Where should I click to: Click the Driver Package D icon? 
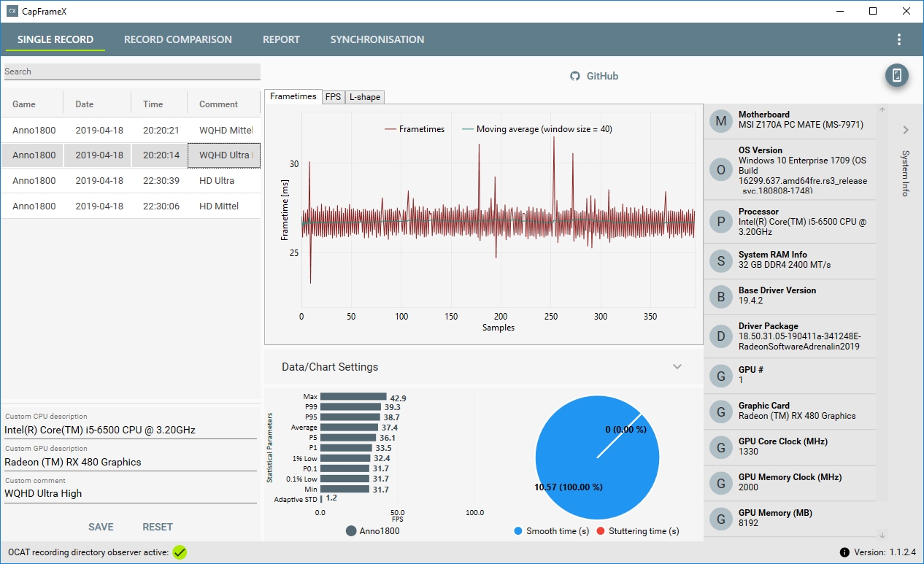point(721,336)
